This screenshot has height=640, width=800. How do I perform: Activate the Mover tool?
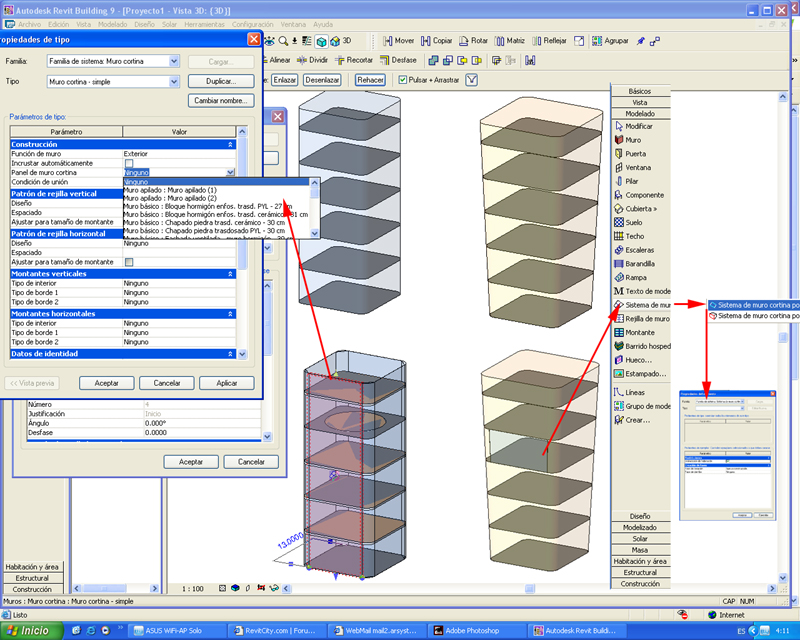(x=397, y=41)
